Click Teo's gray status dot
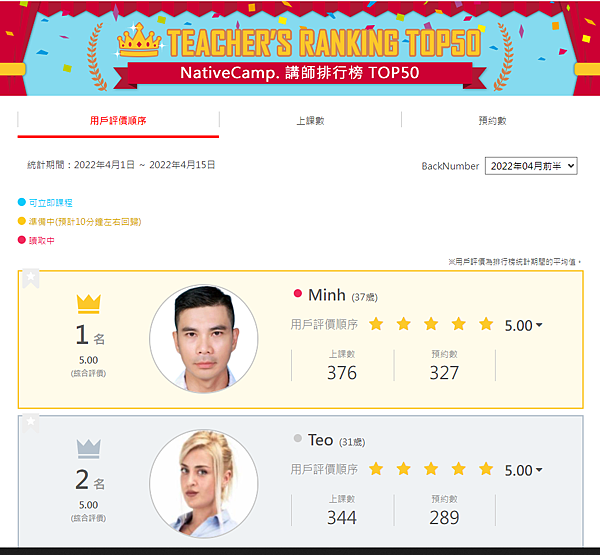The image size is (600, 555). [x=297, y=438]
